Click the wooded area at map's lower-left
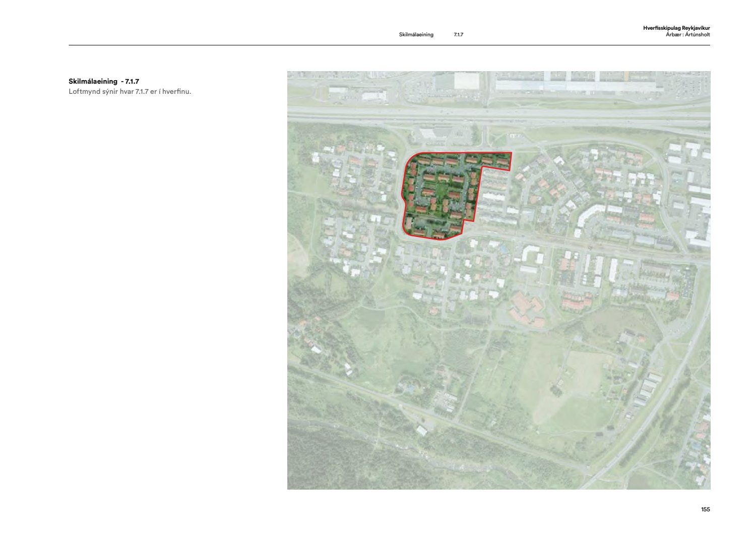Screen dimensions: 756x535 (323, 298)
